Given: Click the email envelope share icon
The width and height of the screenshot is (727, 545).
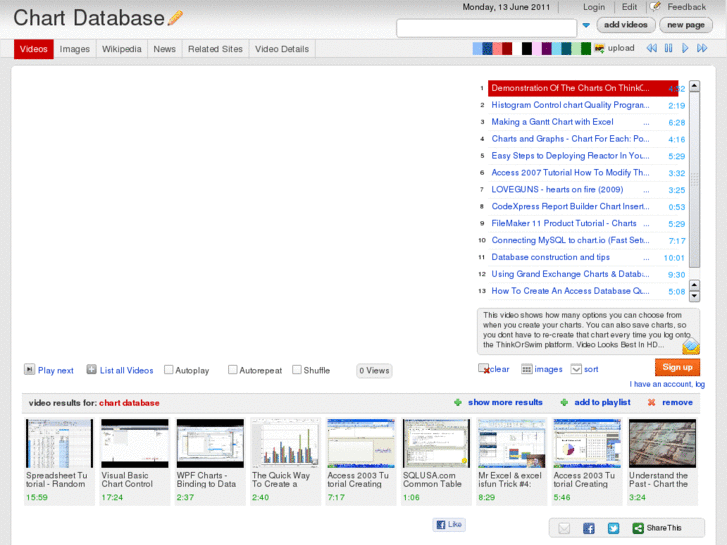Looking at the screenshot, I should click(564, 528).
